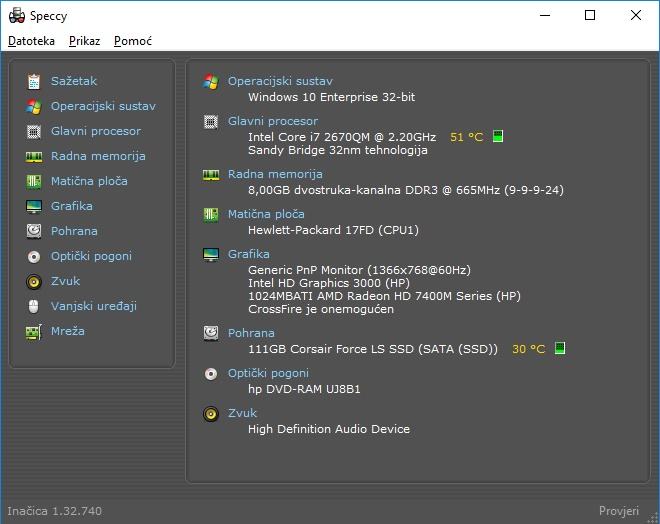The image size is (660, 524).
Task: Click the green CPU temperature indicator icon
Action: [498, 136]
